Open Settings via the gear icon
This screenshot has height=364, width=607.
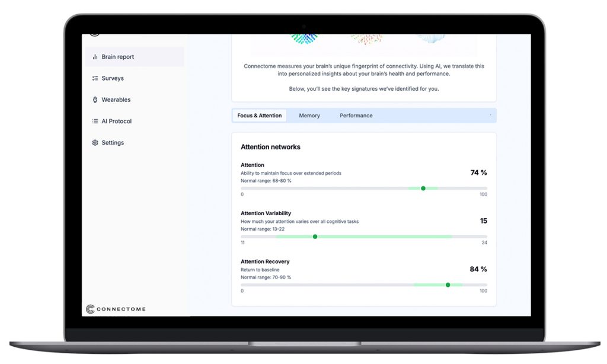95,143
